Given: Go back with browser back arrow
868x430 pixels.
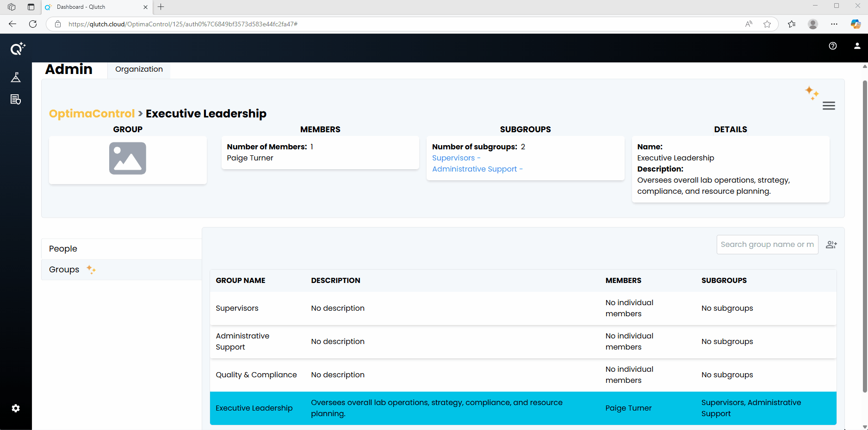Looking at the screenshot, I should 12,24.
